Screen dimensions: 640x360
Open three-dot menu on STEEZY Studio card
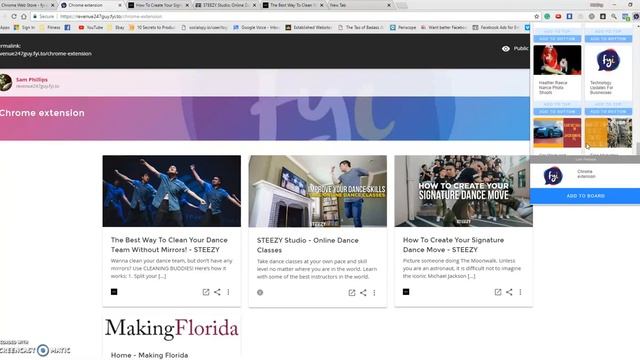(x=374, y=292)
